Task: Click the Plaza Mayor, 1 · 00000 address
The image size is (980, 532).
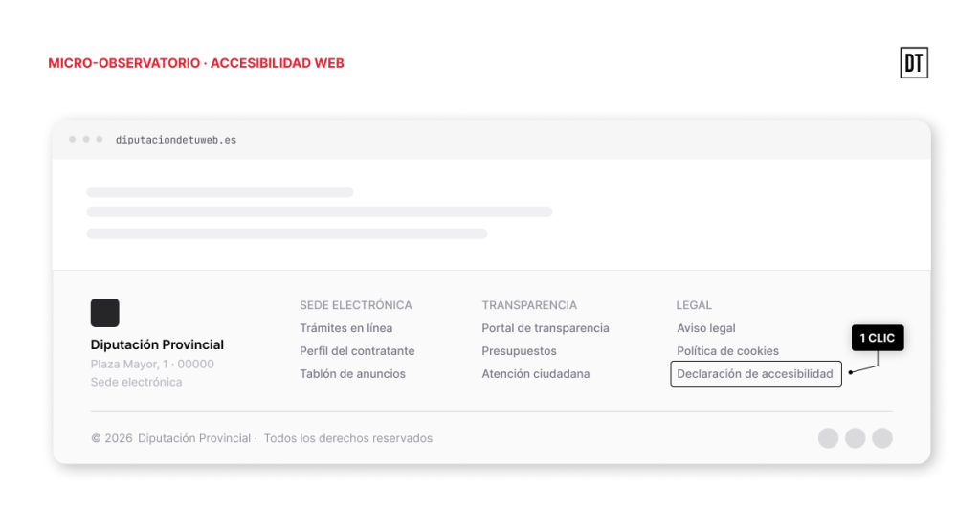Action: 152,364
